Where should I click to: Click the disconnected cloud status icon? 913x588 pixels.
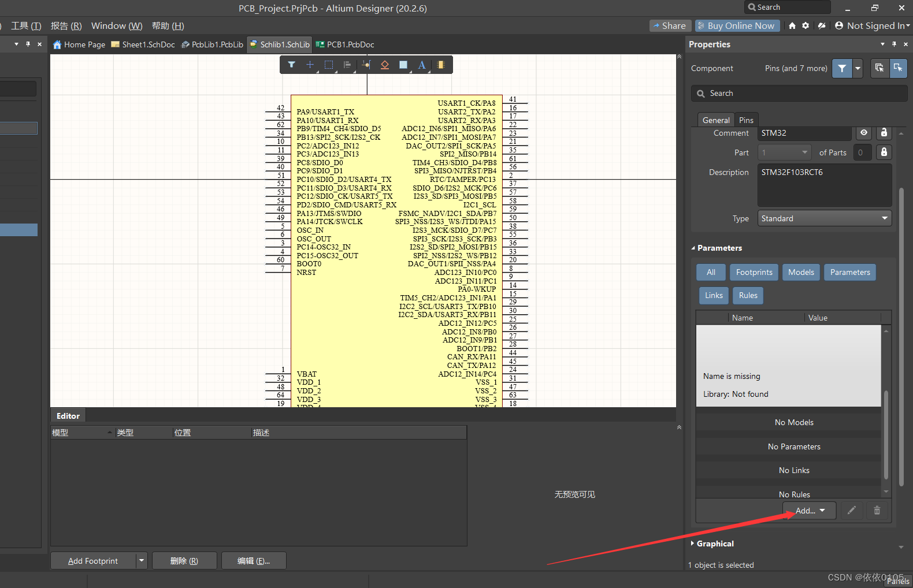point(822,25)
